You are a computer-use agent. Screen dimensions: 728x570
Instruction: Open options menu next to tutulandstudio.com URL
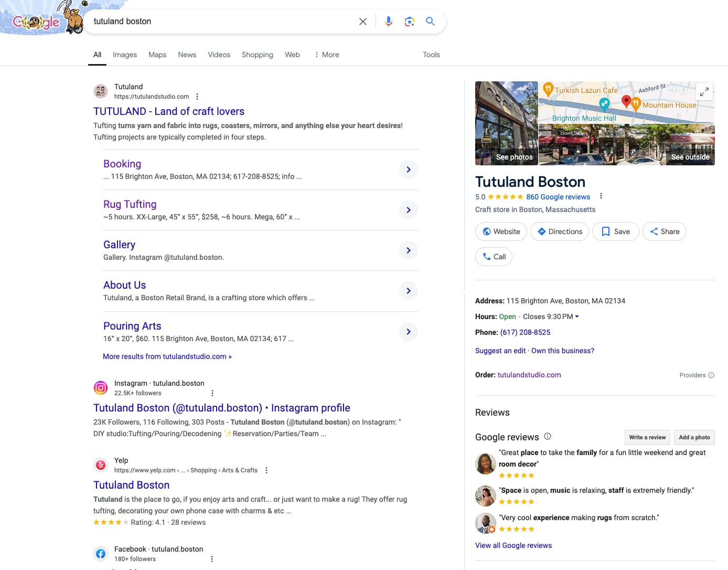(197, 97)
